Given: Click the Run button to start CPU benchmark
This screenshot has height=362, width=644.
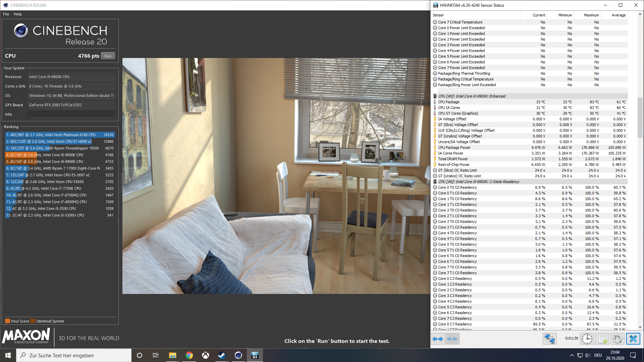Looking at the screenshot, I should pos(108,56).
